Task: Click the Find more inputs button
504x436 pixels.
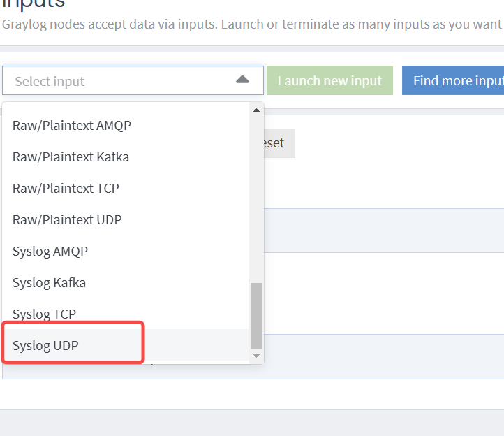Action: tap(453, 80)
